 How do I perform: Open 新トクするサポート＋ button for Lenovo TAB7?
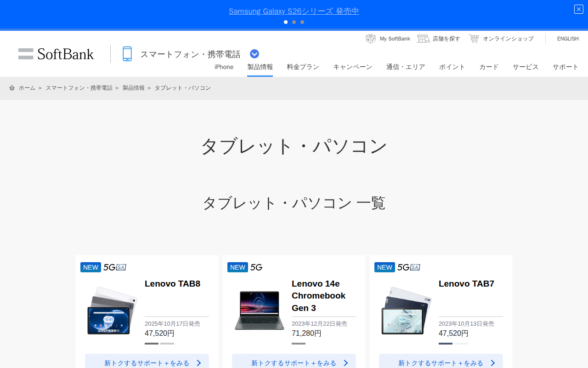tap(441, 362)
